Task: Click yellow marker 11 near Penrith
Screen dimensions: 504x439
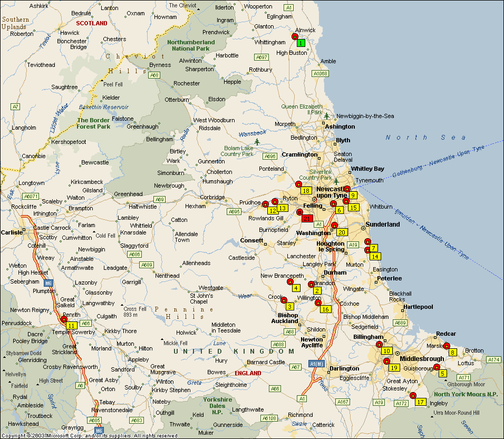Action: click(x=71, y=325)
